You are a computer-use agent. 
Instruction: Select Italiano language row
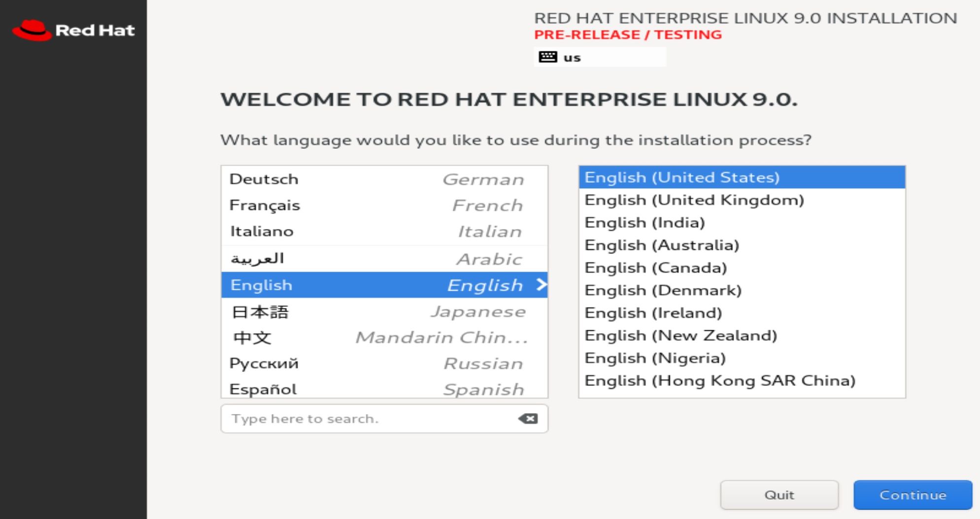(x=384, y=232)
